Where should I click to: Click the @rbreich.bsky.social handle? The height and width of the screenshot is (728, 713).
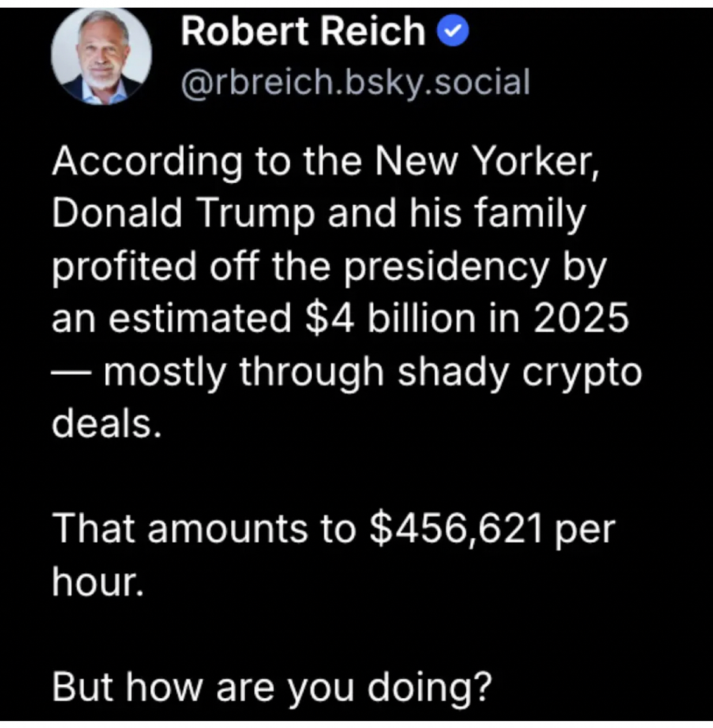click(355, 83)
